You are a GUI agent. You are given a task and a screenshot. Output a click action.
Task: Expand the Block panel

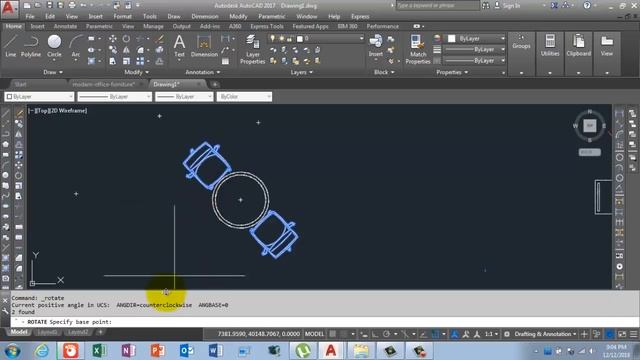(x=384, y=72)
